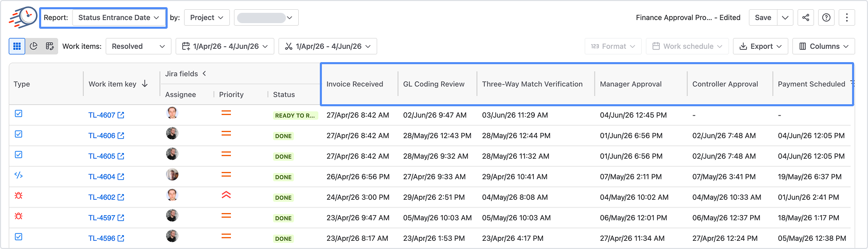Open the Report type dropdown Status Entrance Date

point(119,17)
